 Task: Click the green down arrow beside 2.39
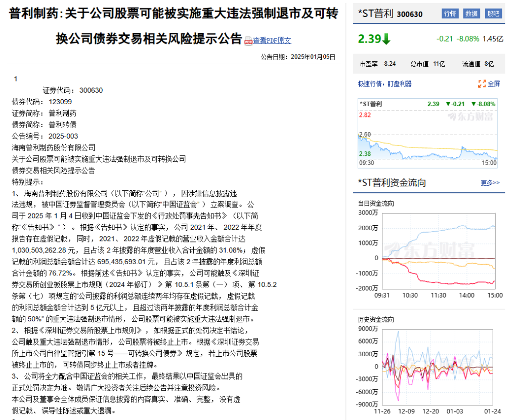386,39
